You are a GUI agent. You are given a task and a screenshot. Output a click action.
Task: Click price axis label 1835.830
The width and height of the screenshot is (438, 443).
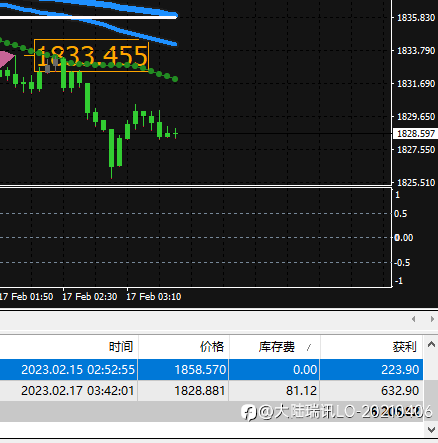[416, 17]
